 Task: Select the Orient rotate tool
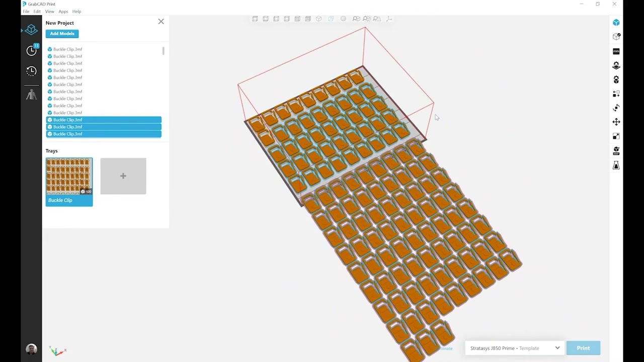coord(616,108)
